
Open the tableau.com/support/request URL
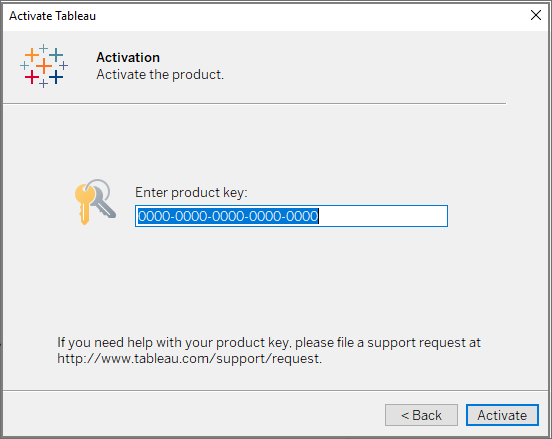coord(189,359)
